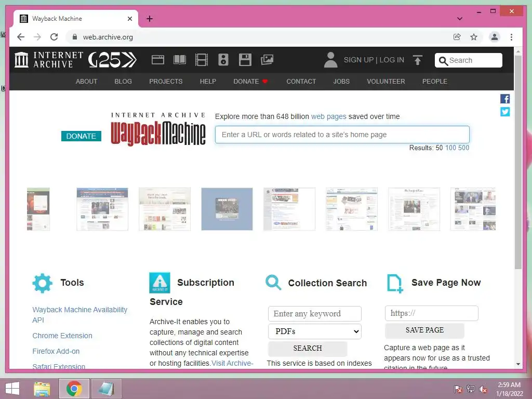
Task: Open the DONATE menu item with heart
Action: click(251, 82)
